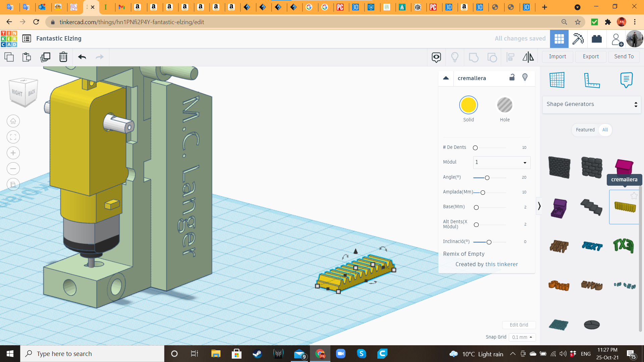Duplicate the selected object

pyautogui.click(x=46, y=57)
